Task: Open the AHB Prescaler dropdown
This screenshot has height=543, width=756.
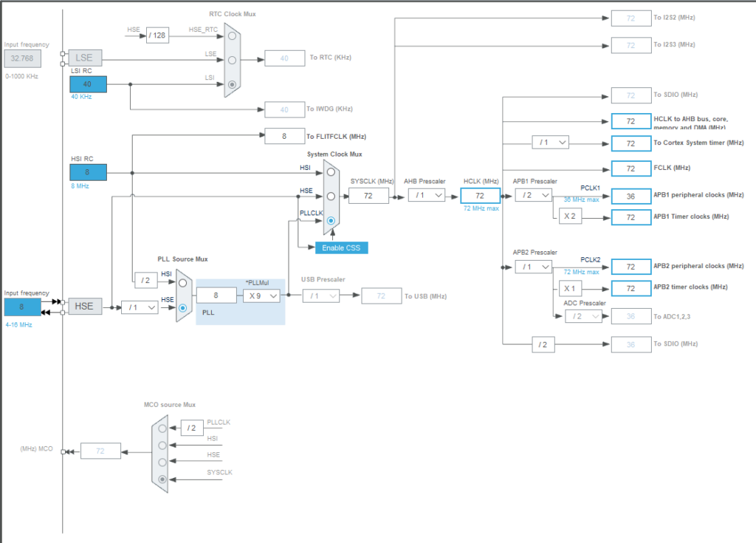Action: pos(427,196)
